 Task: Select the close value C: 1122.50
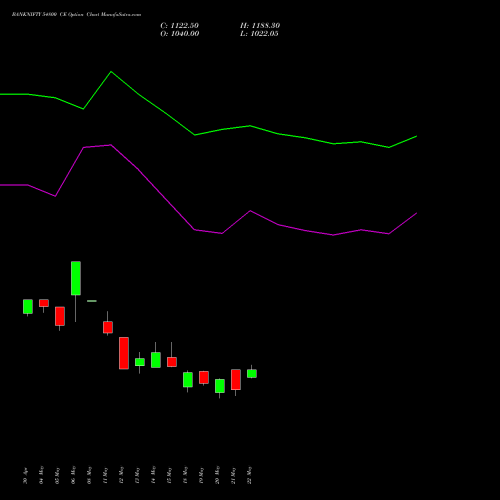point(180,26)
